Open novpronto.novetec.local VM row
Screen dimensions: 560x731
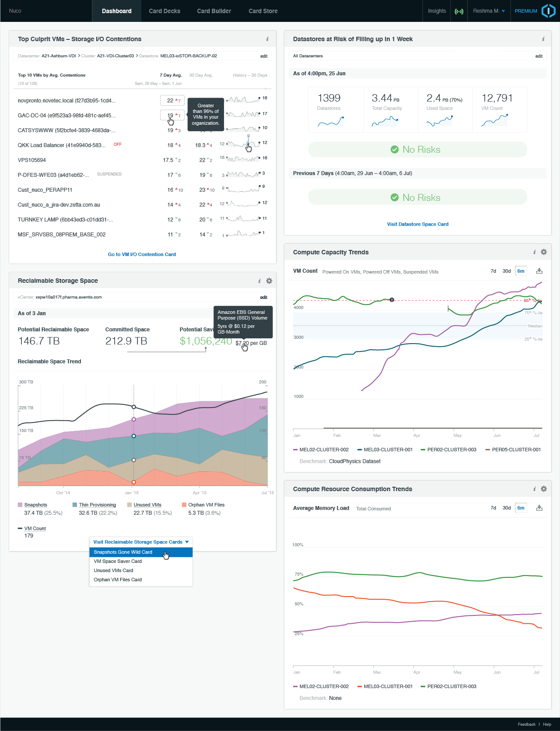pos(143,101)
